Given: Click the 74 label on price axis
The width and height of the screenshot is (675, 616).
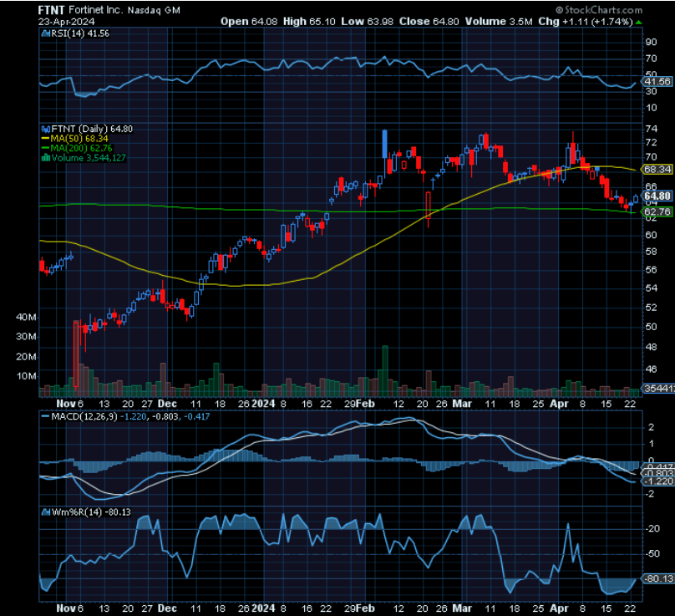Looking at the screenshot, I should [x=651, y=129].
